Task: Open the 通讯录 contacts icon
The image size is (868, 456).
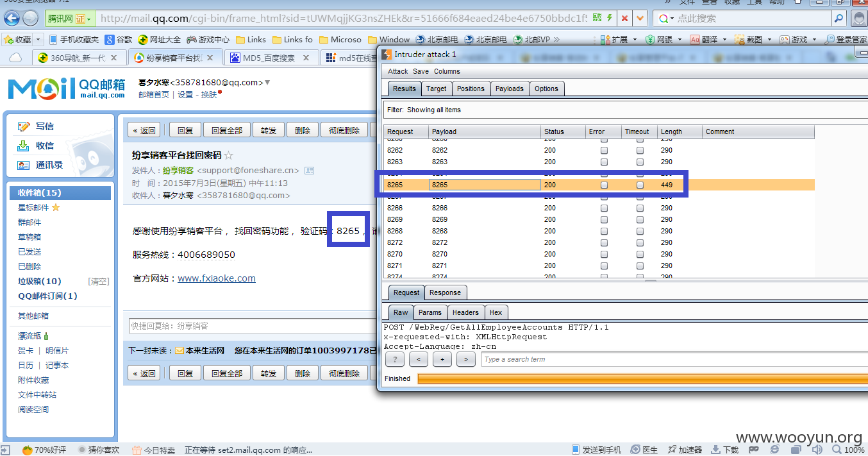Action: [24, 165]
